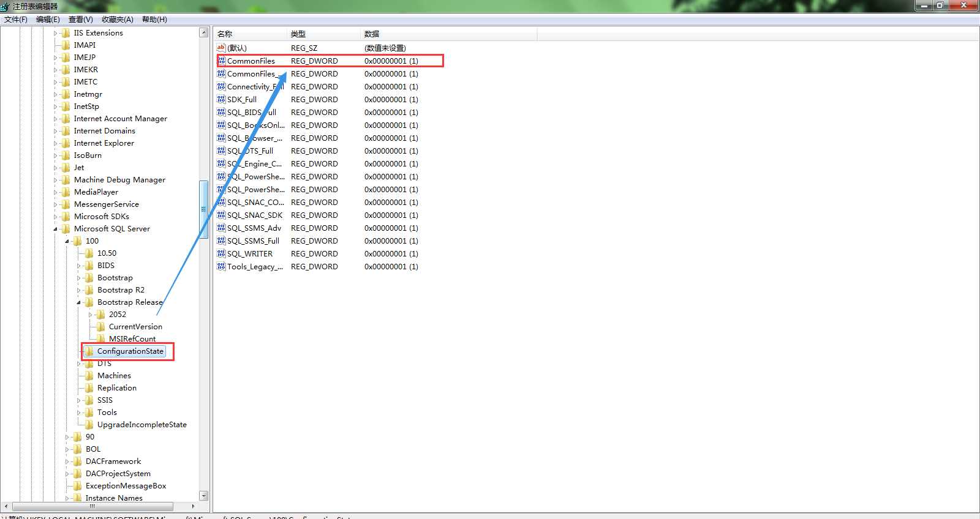
Task: Click the Jet folder icon
Action: [66, 168]
